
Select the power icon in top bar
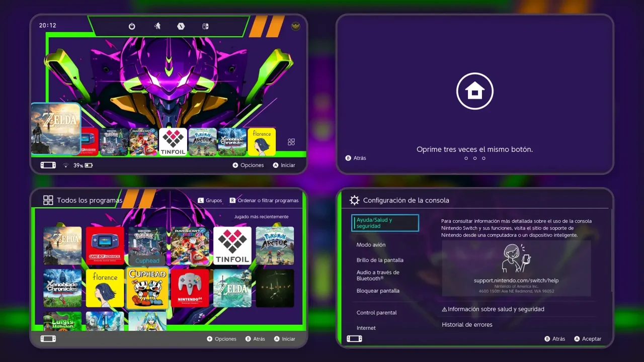click(132, 26)
